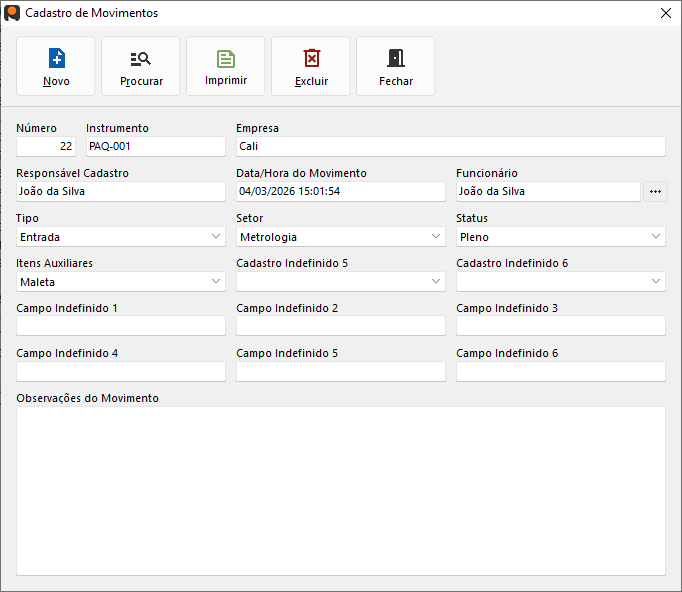Click the app icon in title bar
Screen dimensions: 682x592
pyautogui.click(x=12, y=13)
